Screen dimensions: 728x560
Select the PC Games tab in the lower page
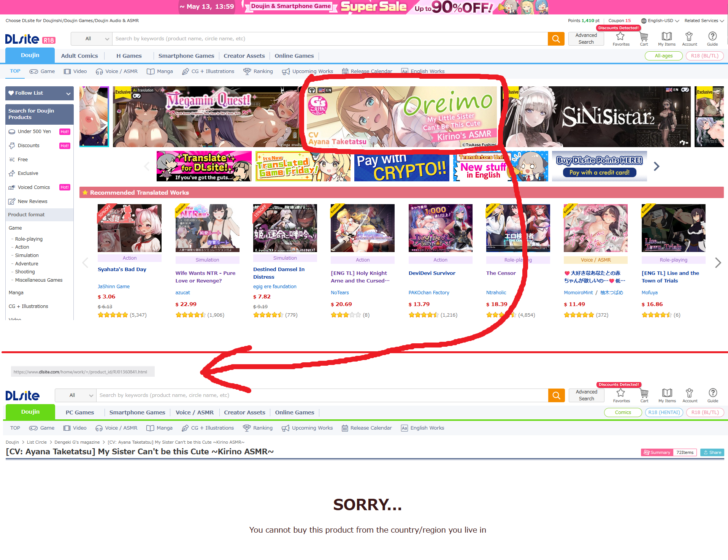tap(80, 412)
